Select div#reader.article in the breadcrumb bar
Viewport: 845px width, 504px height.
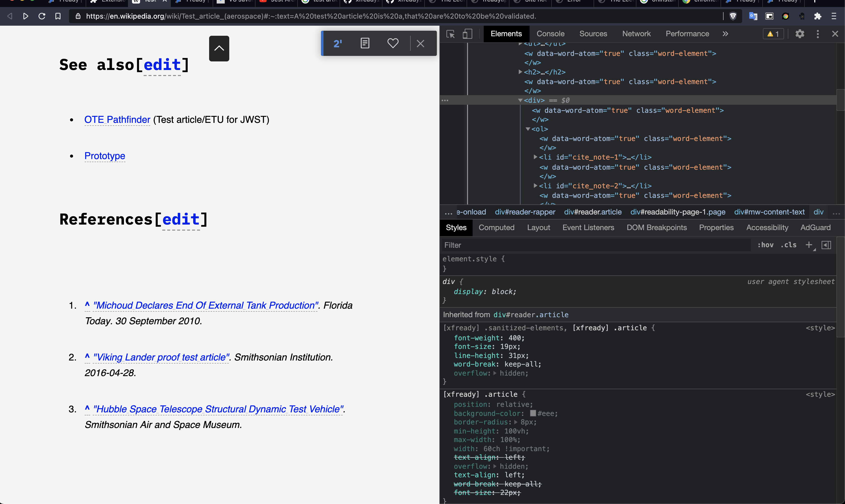tap(593, 212)
